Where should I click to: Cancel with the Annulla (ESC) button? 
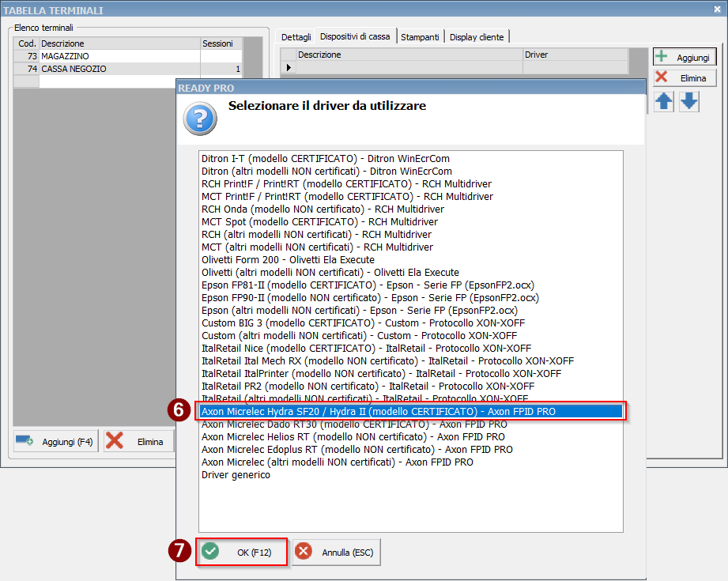337,553
